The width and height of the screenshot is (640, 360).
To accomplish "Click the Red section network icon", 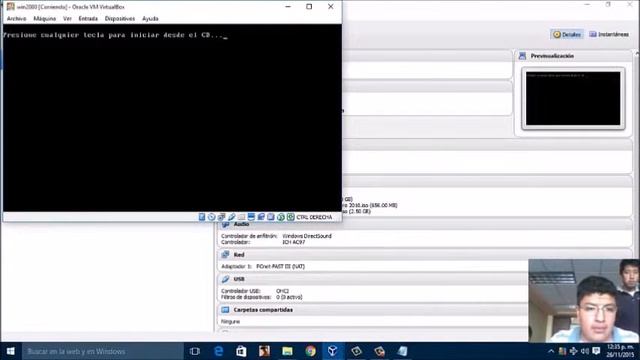I will point(225,255).
